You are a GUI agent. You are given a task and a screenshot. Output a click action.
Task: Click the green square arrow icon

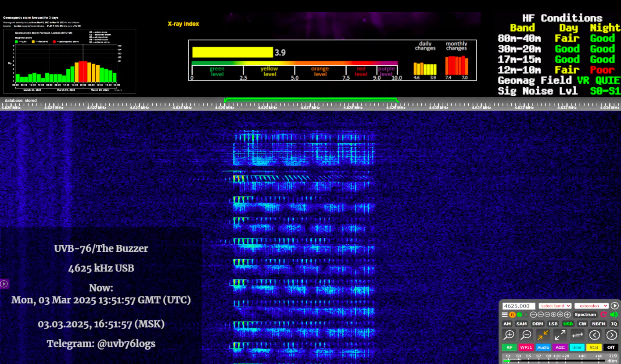(520, 314)
